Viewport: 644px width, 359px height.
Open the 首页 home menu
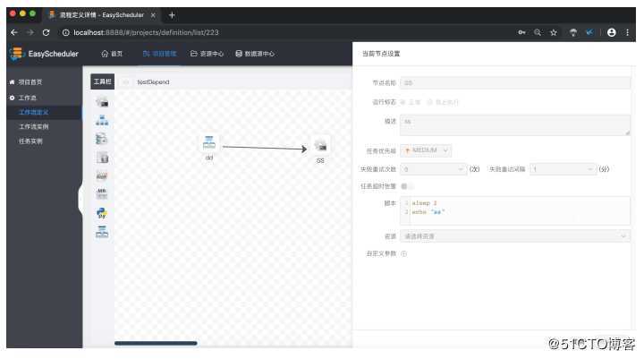(x=112, y=54)
